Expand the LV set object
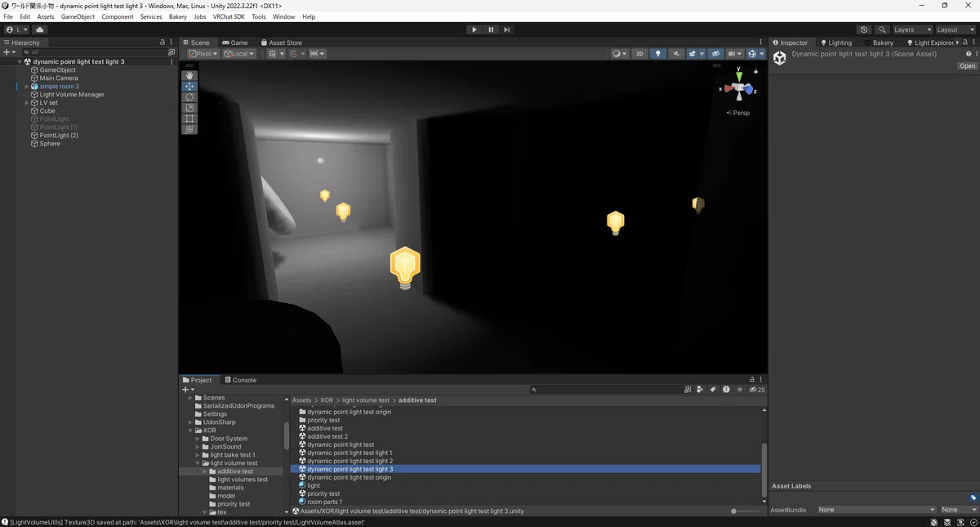Screen dimensions: 980x527 click(x=26, y=103)
